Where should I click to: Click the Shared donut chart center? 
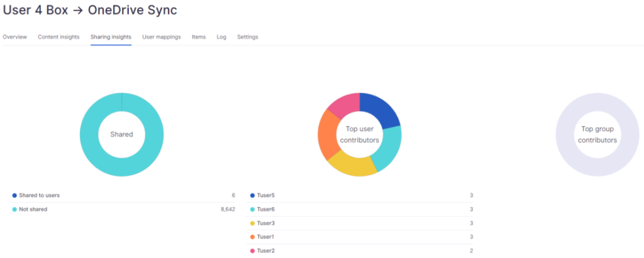click(121, 134)
